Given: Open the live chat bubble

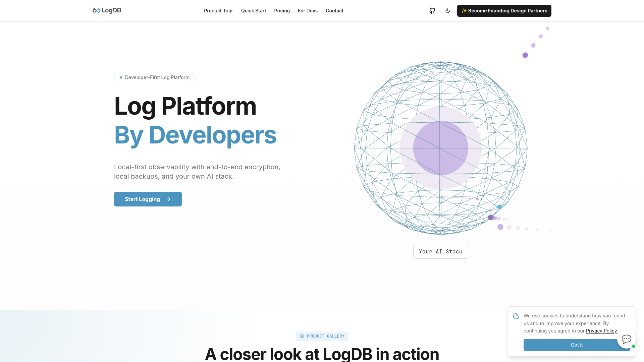Looking at the screenshot, I should 627,339.
